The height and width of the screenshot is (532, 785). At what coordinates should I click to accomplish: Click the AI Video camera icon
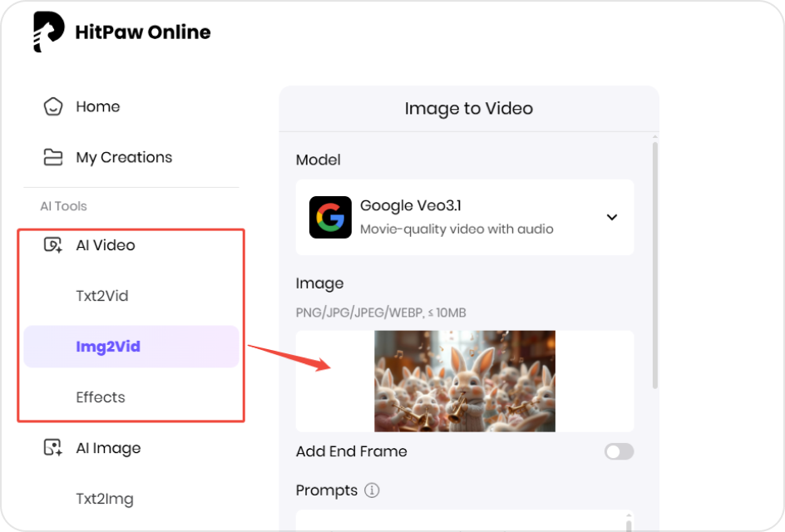[x=52, y=244]
